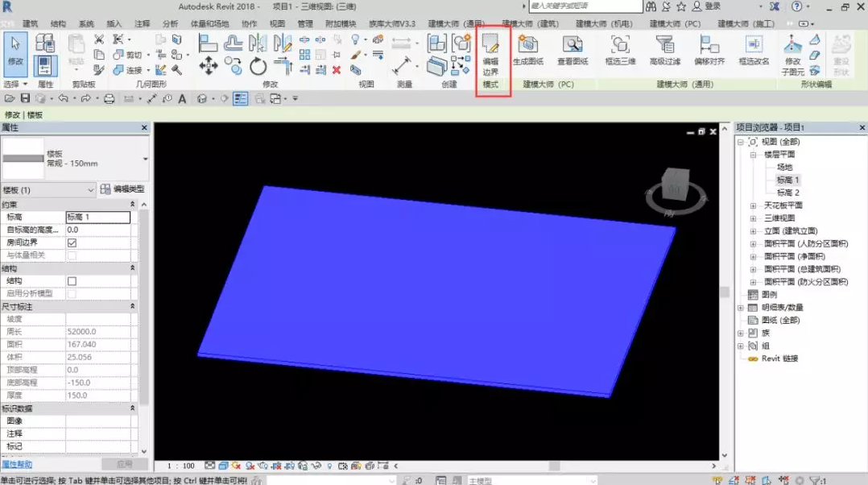Image resolution: width=868 pixels, height=485 pixels.
Task: Click the red X Delete icon
Action: tap(336, 70)
